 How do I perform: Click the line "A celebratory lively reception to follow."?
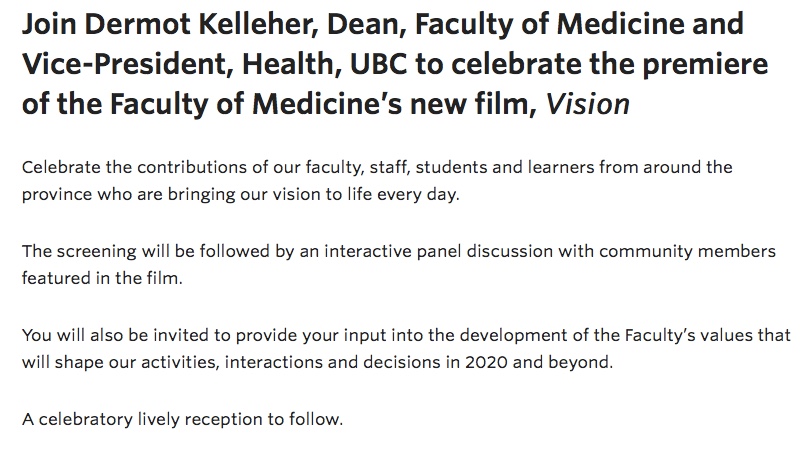[x=182, y=419]
